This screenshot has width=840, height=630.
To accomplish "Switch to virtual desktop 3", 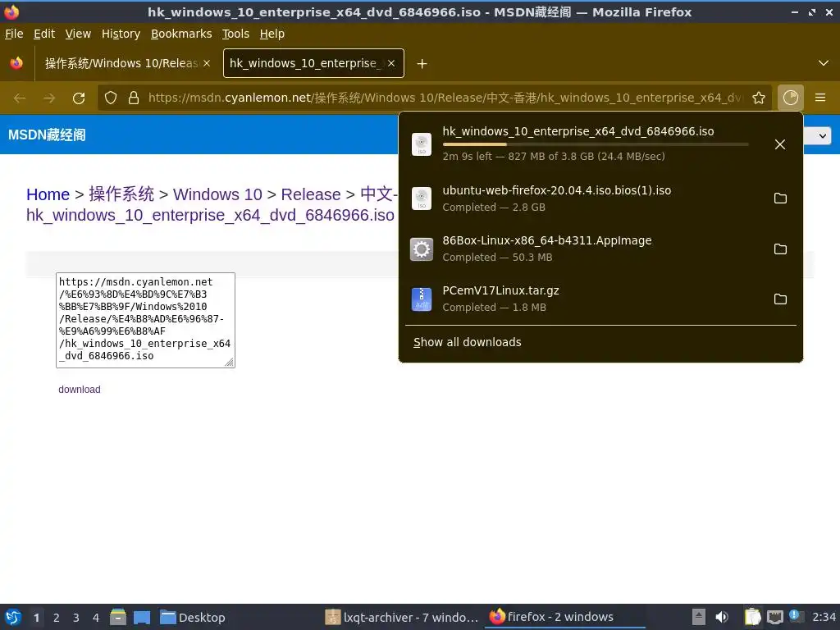I will click(76, 618).
